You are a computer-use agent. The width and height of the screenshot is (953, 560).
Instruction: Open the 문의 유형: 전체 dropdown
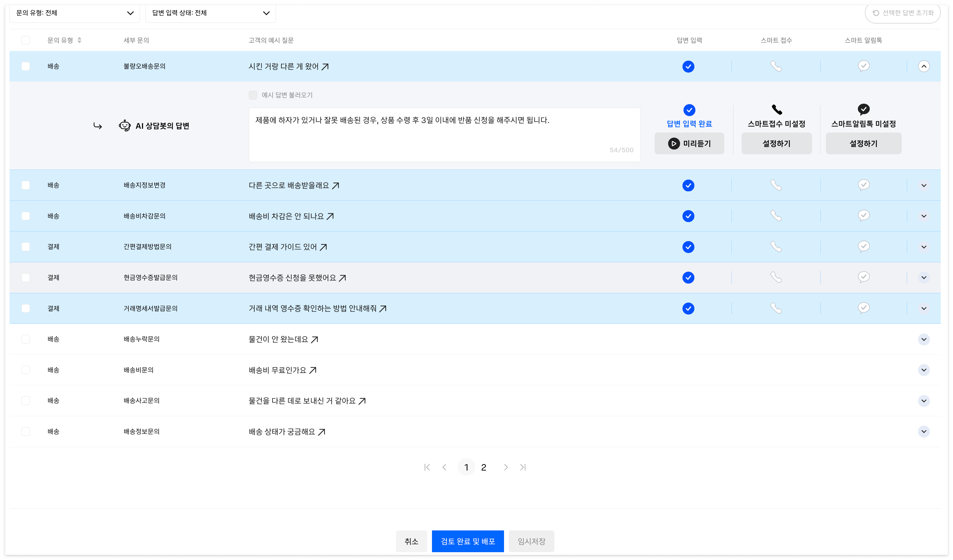[74, 13]
